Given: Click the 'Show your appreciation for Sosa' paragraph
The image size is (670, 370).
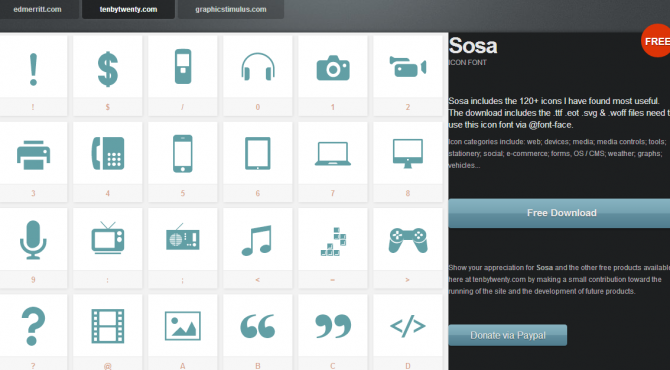Looking at the screenshot, I should (x=559, y=279).
